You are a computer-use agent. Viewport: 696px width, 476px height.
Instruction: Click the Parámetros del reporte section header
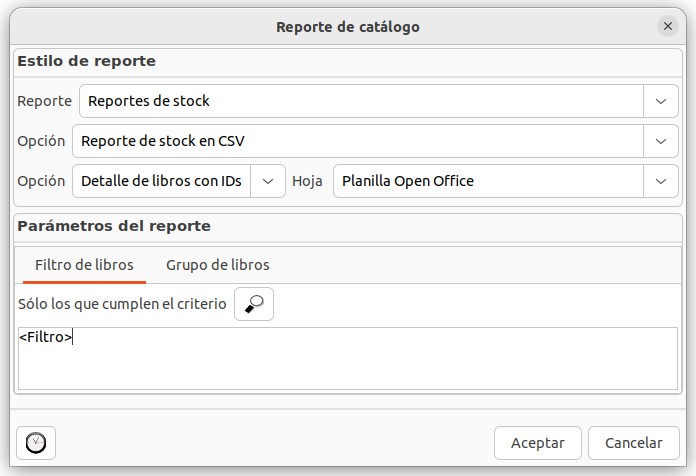coord(114,226)
